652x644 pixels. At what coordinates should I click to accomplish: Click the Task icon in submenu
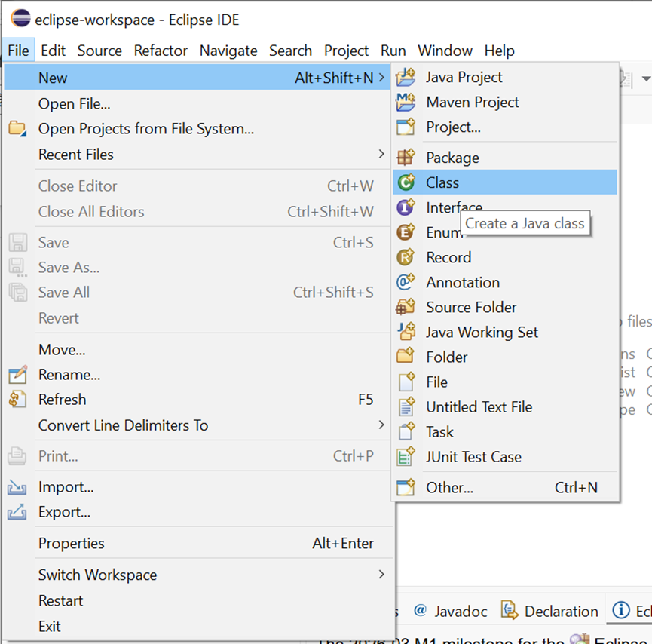406,431
